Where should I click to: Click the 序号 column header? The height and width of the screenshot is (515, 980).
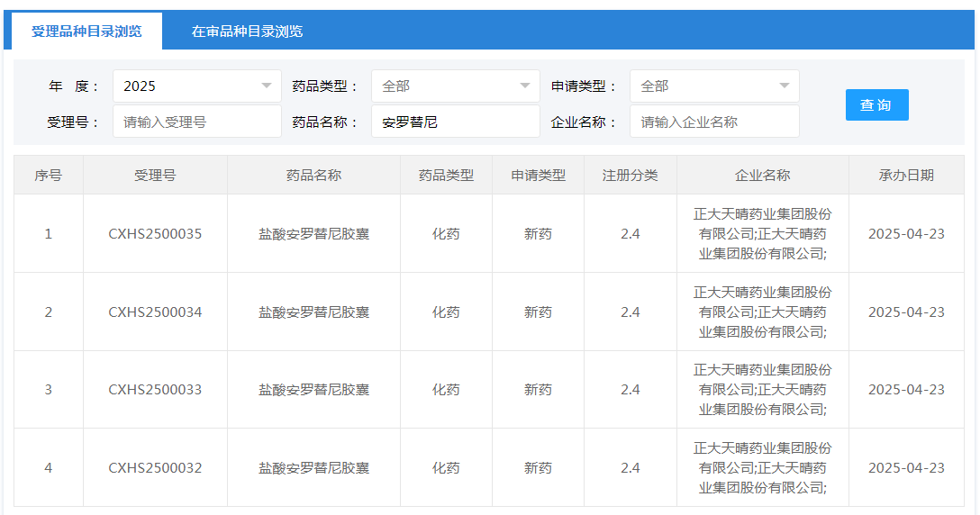click(x=48, y=176)
